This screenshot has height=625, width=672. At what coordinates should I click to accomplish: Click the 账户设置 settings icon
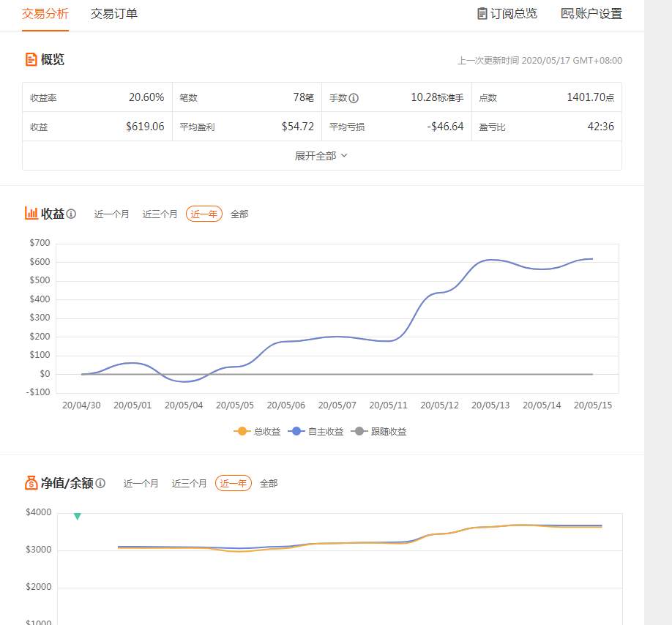[567, 14]
